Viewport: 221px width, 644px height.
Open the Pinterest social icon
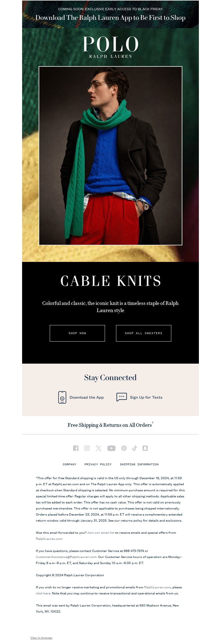click(x=124, y=448)
